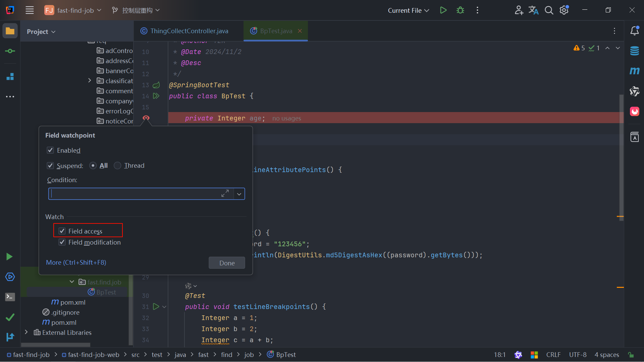Toggle the Enabled checkbox

tap(50, 150)
